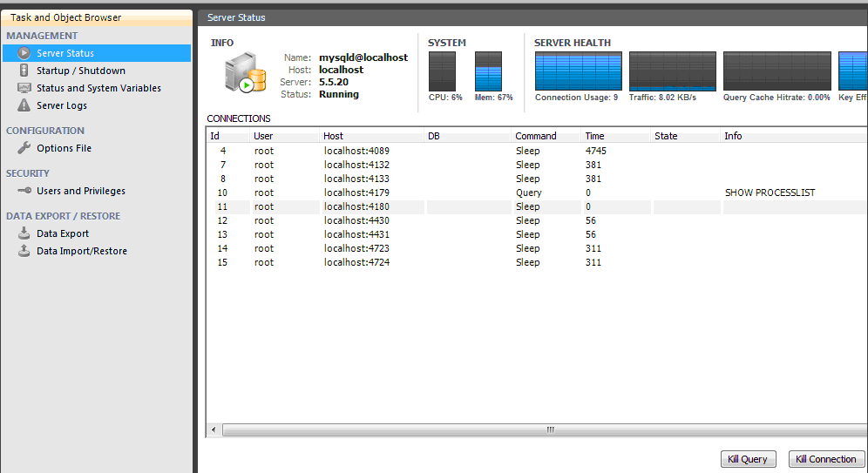The height and width of the screenshot is (473, 868).
Task: Select connection row with host localhost:4089
Action: click(523, 151)
